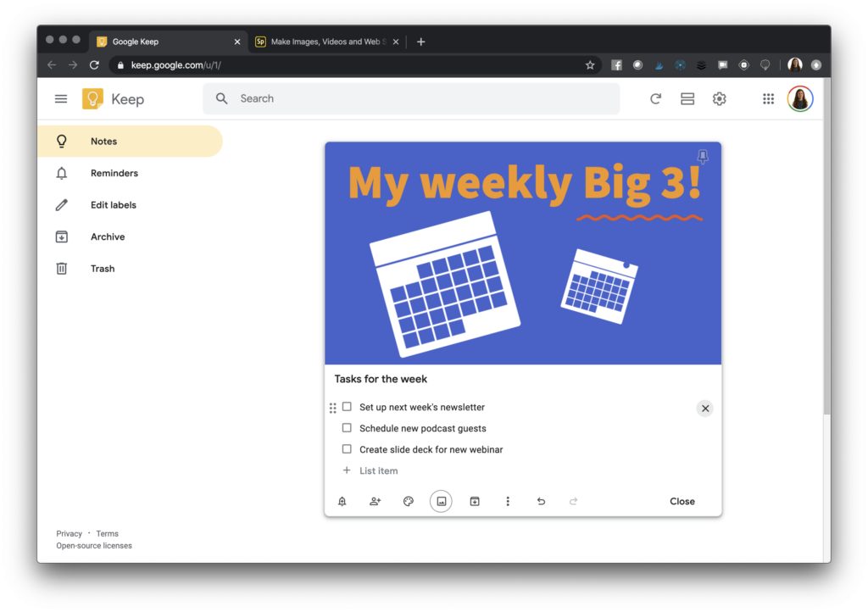This screenshot has width=868, height=612.
Task: Open the Keep settings menu
Action: [x=719, y=98]
